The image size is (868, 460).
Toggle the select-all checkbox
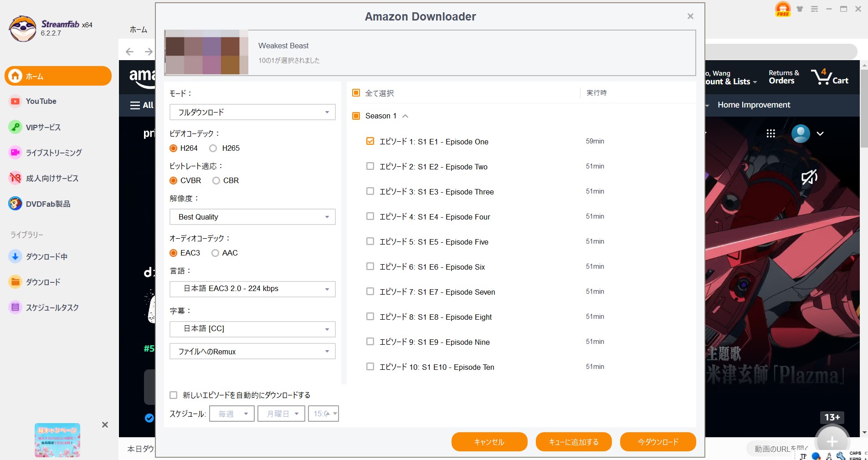coord(356,93)
